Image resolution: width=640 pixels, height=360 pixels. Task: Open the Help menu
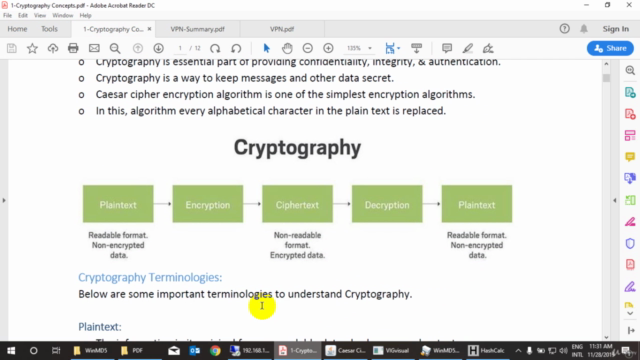(x=85, y=16)
